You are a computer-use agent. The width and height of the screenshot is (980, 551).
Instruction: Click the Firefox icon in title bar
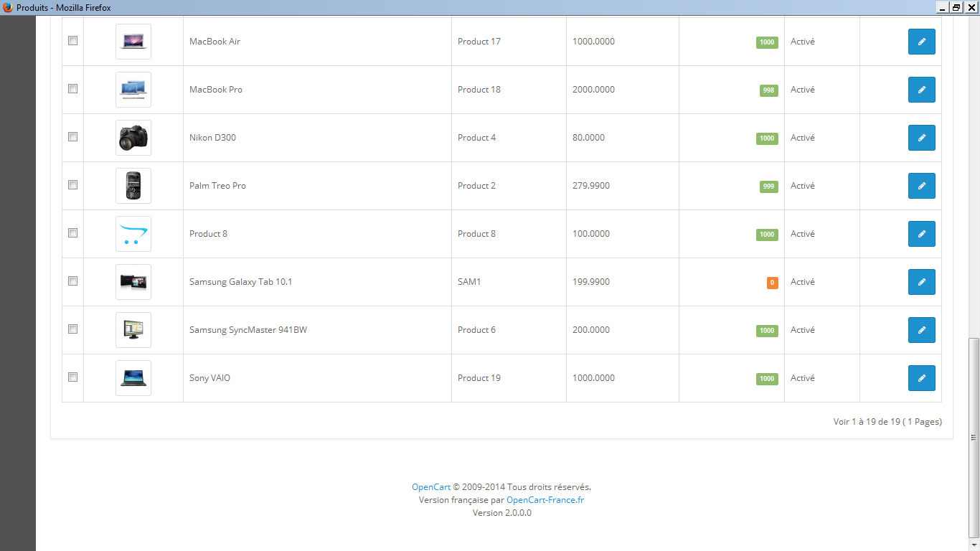[x=8, y=7]
